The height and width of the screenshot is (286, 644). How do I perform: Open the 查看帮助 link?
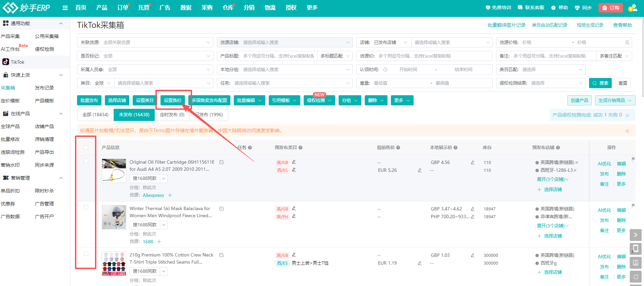622,25
